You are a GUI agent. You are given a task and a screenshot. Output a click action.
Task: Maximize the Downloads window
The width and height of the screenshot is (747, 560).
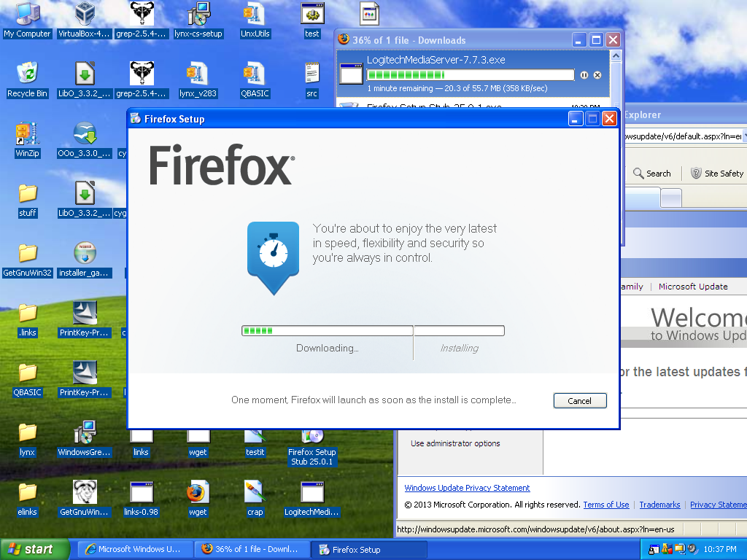click(x=596, y=40)
